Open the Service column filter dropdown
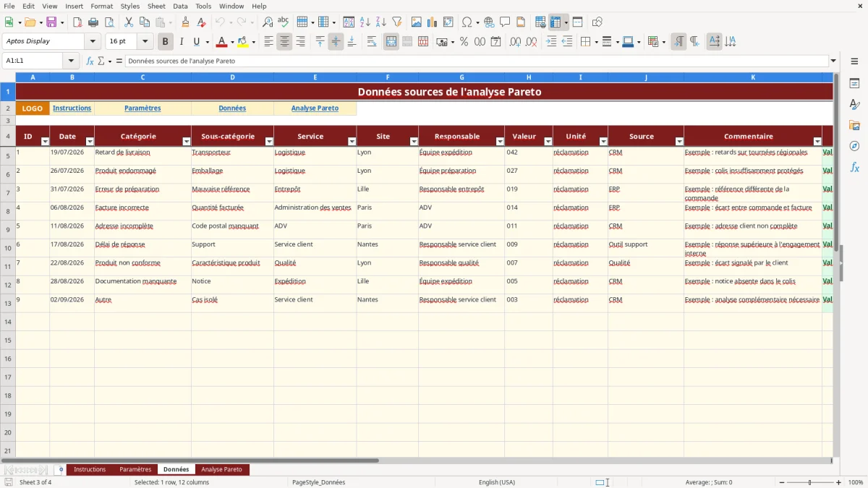Image resolution: width=868 pixels, height=488 pixels. [352, 142]
